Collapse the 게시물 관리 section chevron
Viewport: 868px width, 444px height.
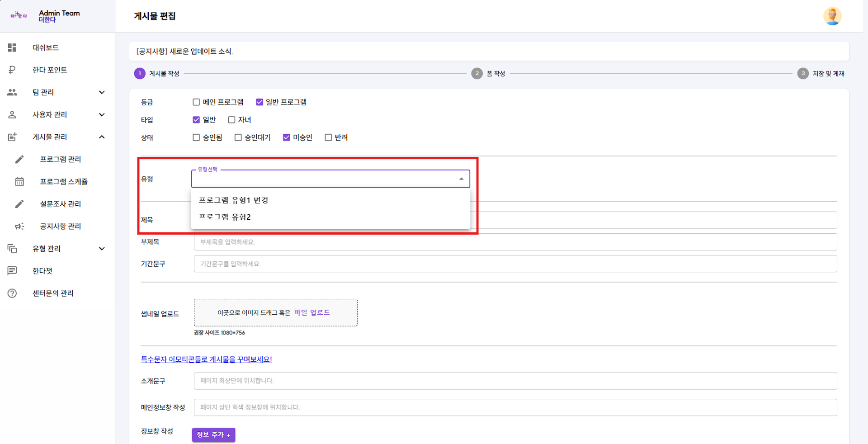click(x=102, y=137)
